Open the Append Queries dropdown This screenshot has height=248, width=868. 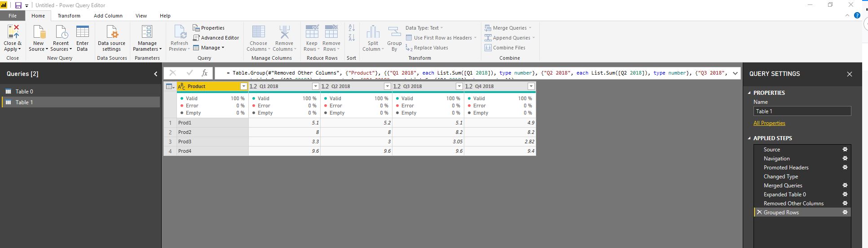(510, 38)
